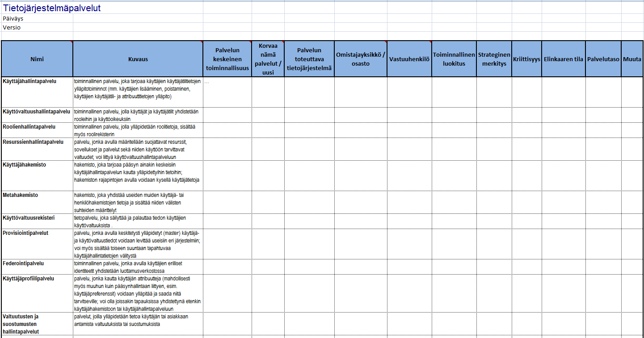Select the Toiminnallinen luokitus header
This screenshot has width=644, height=338.
pos(454,59)
